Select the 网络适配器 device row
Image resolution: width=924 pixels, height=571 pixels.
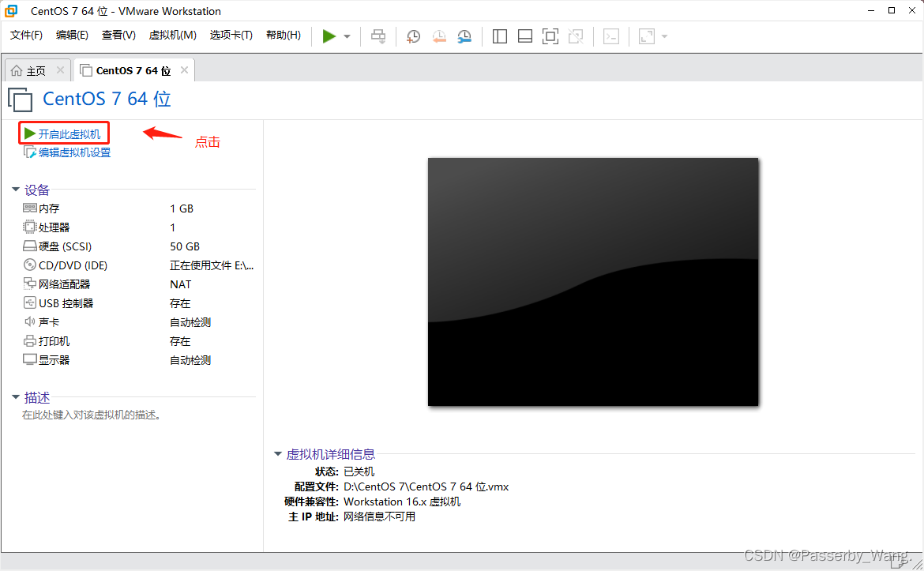click(x=138, y=284)
